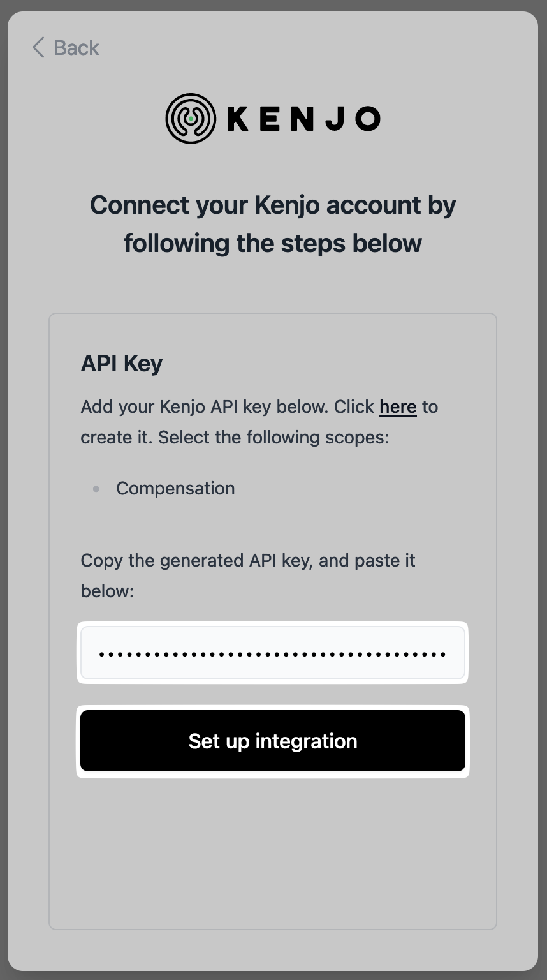Select the Compensation scope item
Viewport: 547px width, 980px height.
point(175,489)
